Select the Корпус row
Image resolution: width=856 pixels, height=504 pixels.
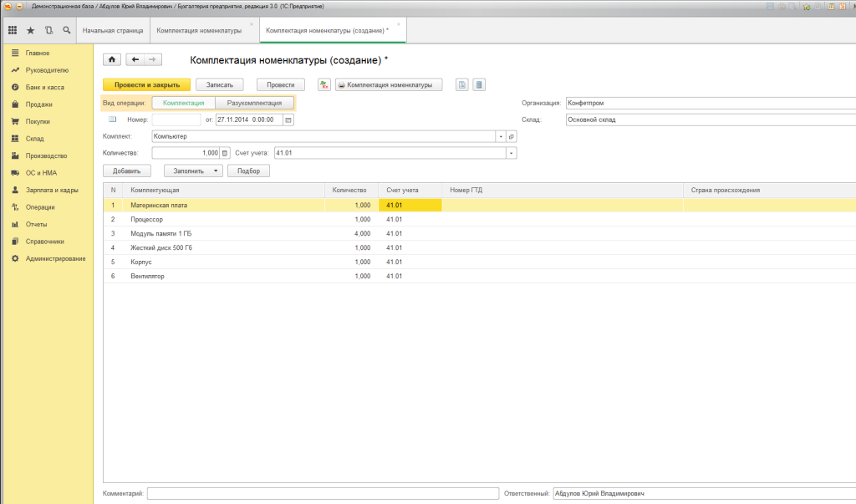point(479,262)
